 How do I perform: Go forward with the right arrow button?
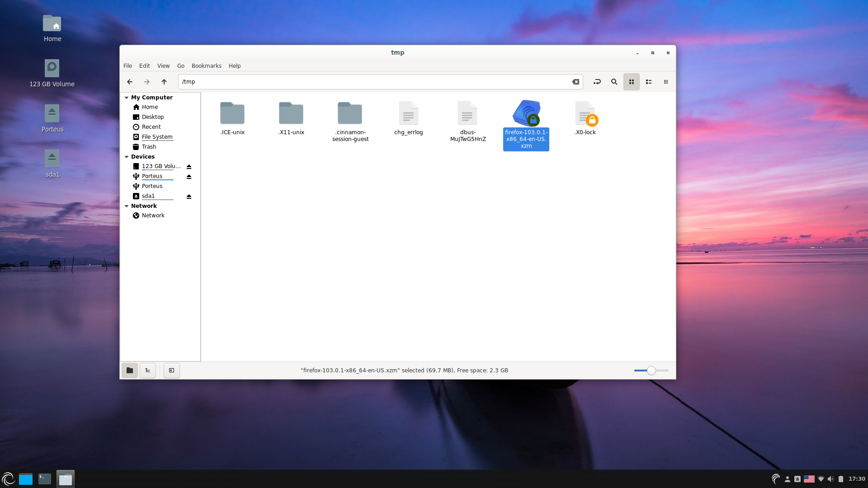147,82
